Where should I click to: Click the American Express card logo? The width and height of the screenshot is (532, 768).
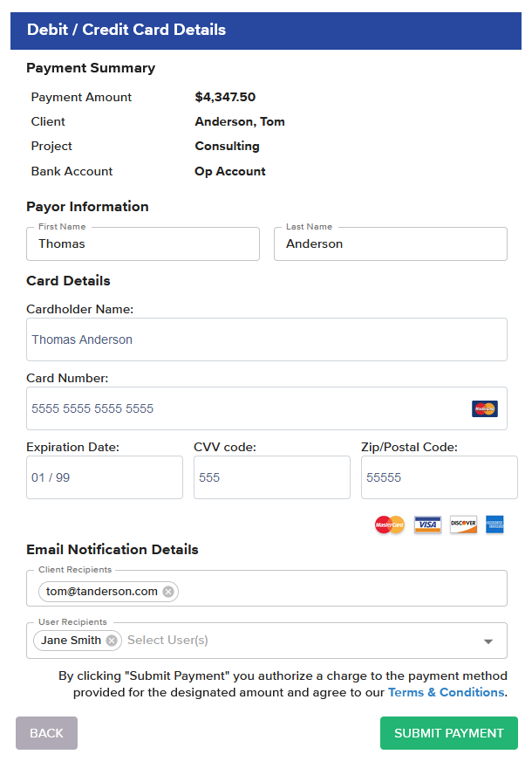pos(494,525)
